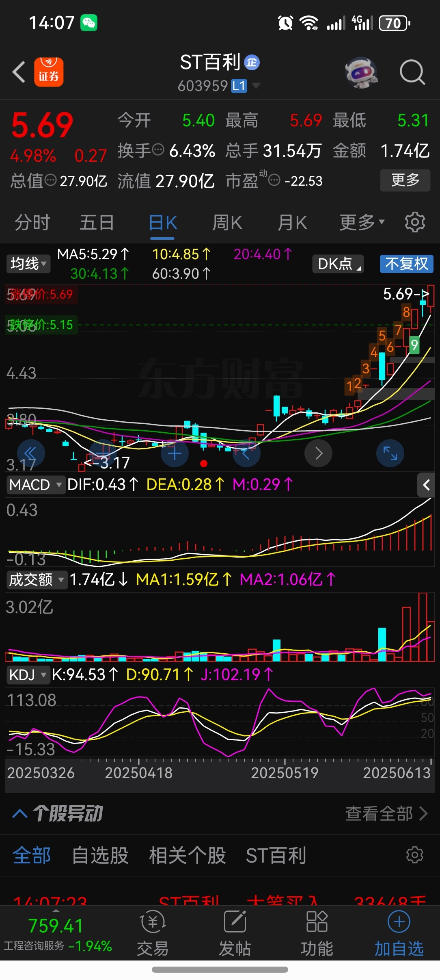The width and height of the screenshot is (440, 980).
Task: Tap the 更多 quote details button
Action: pyautogui.click(x=405, y=180)
